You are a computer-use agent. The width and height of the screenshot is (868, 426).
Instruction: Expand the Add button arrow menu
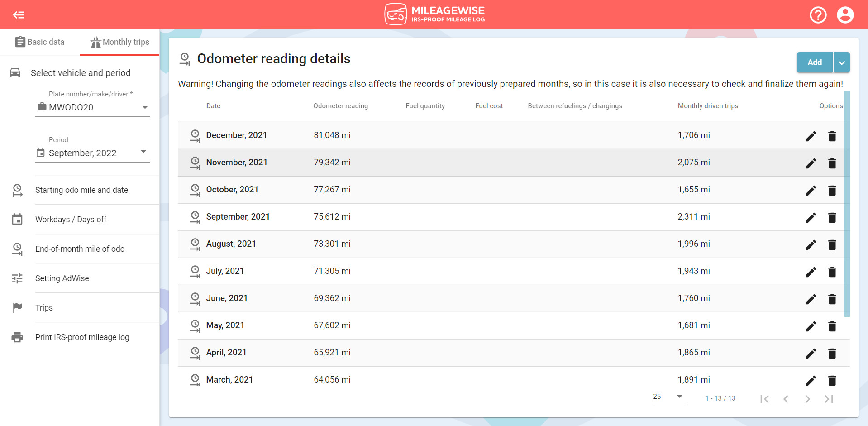click(841, 62)
